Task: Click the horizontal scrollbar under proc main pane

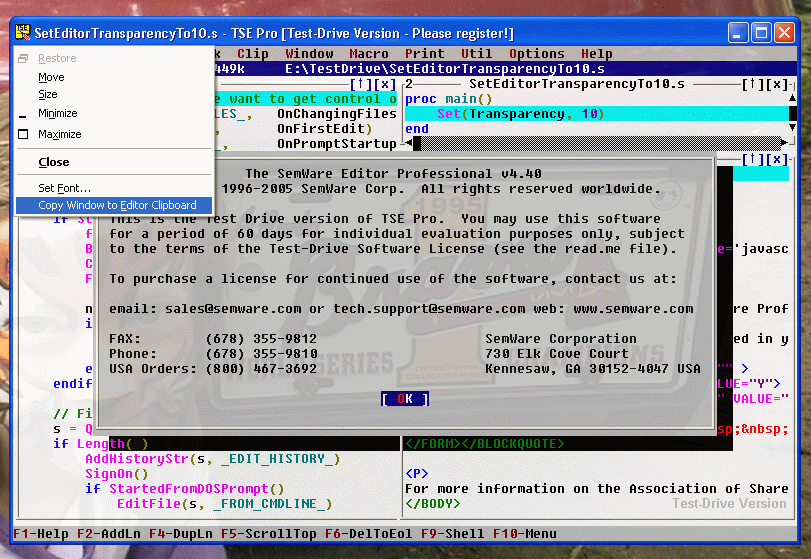Action: (590, 144)
